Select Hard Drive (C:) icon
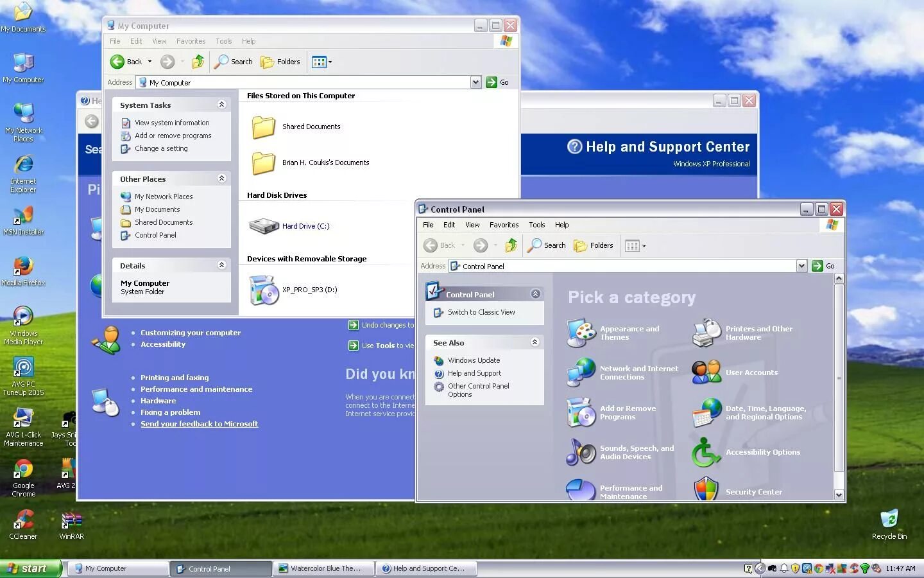The image size is (924, 578). (x=263, y=226)
